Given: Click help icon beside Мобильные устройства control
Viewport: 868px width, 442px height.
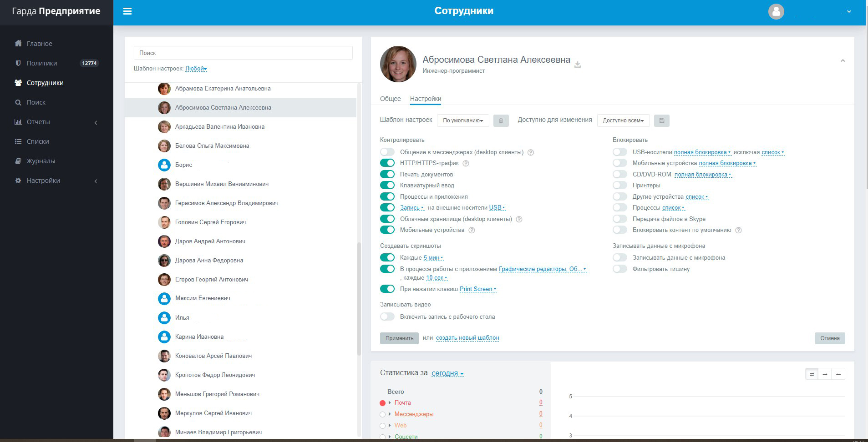Looking at the screenshot, I should click(472, 230).
